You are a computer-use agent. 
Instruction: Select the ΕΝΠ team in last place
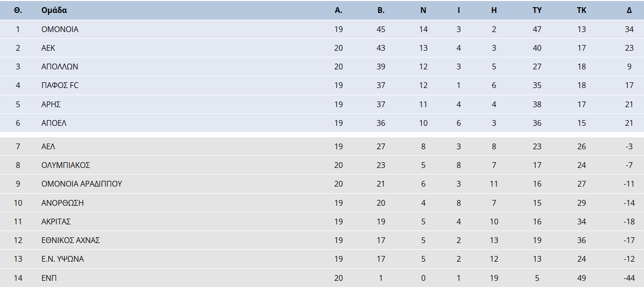pos(49,278)
